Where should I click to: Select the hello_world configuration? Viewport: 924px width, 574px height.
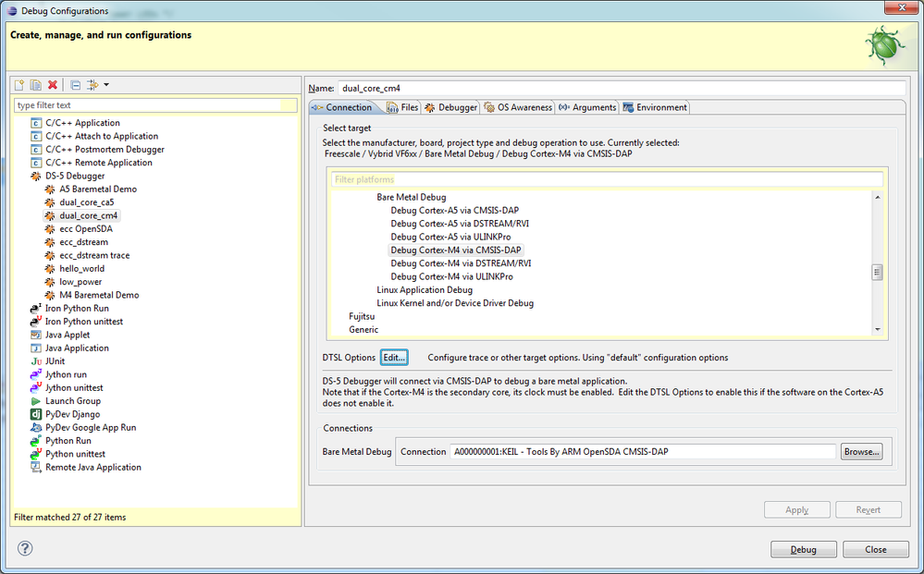click(x=82, y=268)
